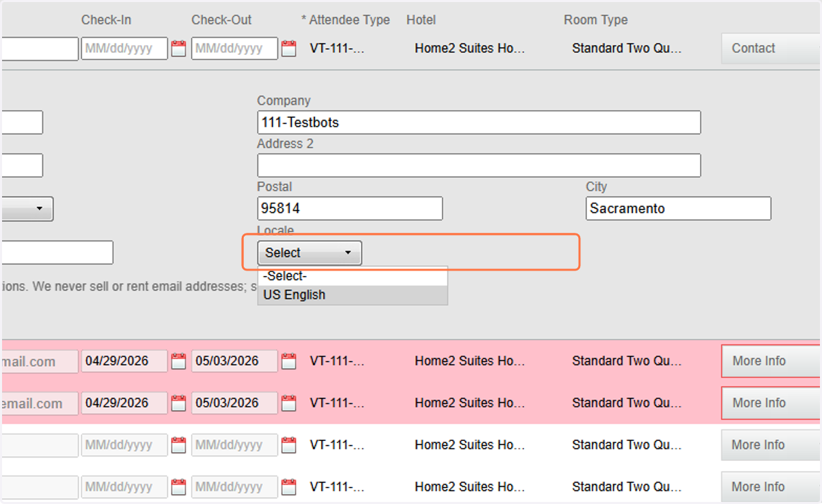Click More Info in the email.com row
This screenshot has width=822, height=504.
(771, 403)
